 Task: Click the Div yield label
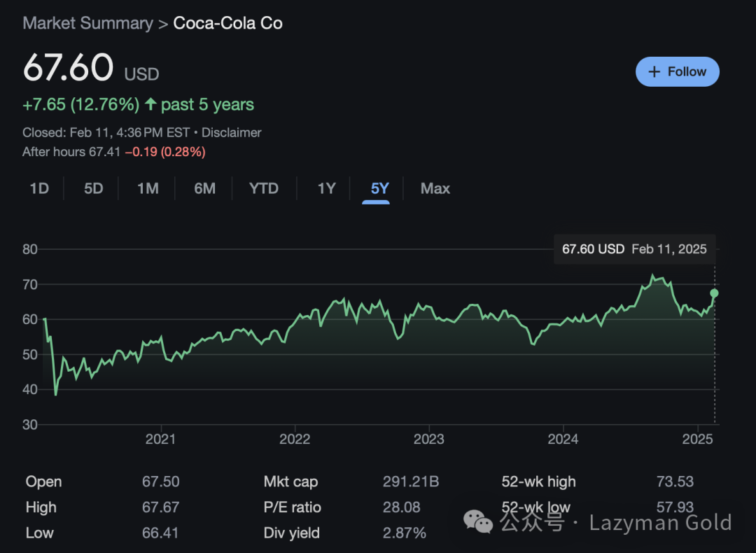(291, 533)
